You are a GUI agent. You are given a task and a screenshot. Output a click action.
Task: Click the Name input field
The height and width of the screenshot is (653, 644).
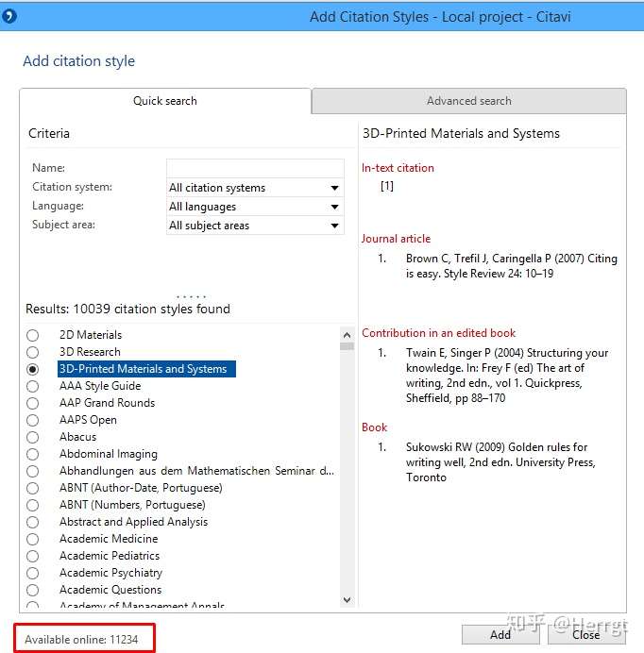click(x=255, y=168)
